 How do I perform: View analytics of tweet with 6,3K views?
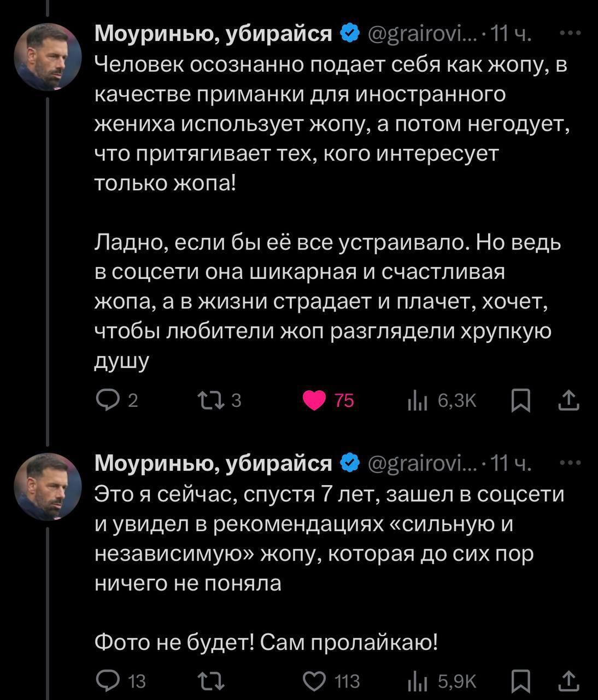pos(417,401)
